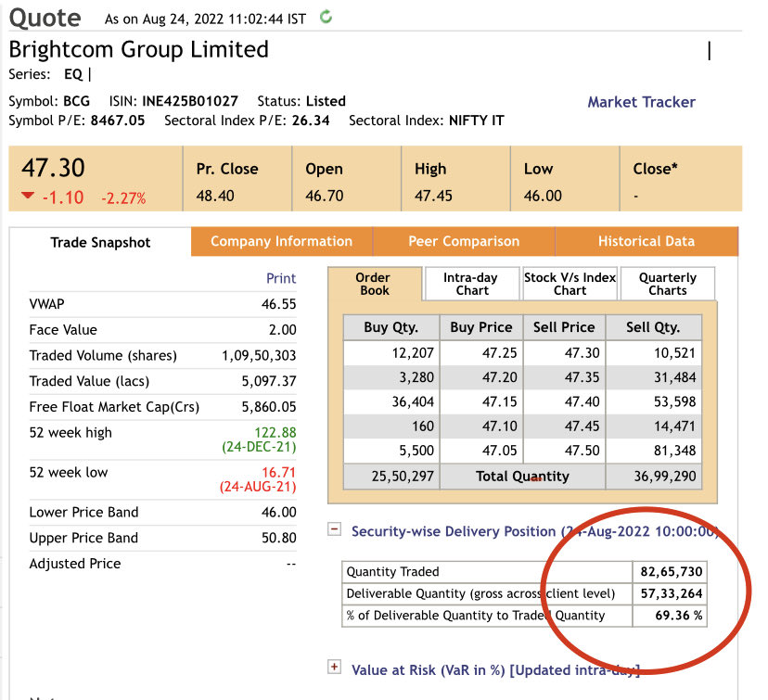768x700 pixels.
Task: Click total buy quantity 25,50,297
Action: click(403, 477)
